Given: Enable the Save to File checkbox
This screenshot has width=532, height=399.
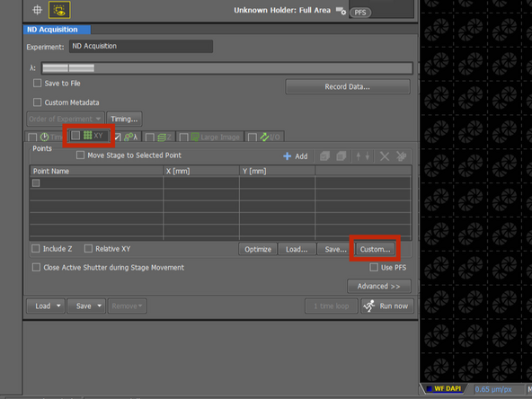Looking at the screenshot, I should pyautogui.click(x=38, y=83).
